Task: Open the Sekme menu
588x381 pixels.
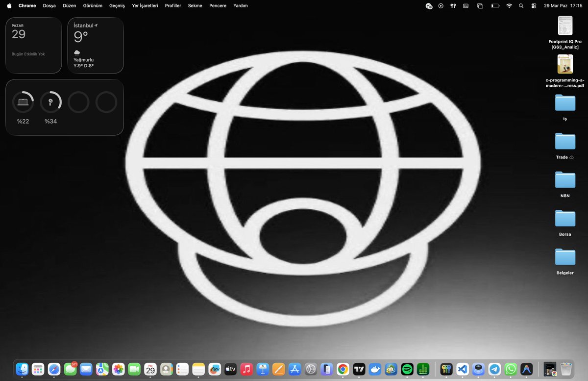Action: [195, 5]
